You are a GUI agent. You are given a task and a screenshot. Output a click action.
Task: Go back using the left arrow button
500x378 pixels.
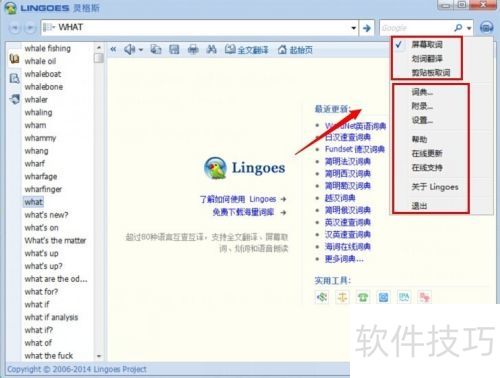tap(14, 28)
